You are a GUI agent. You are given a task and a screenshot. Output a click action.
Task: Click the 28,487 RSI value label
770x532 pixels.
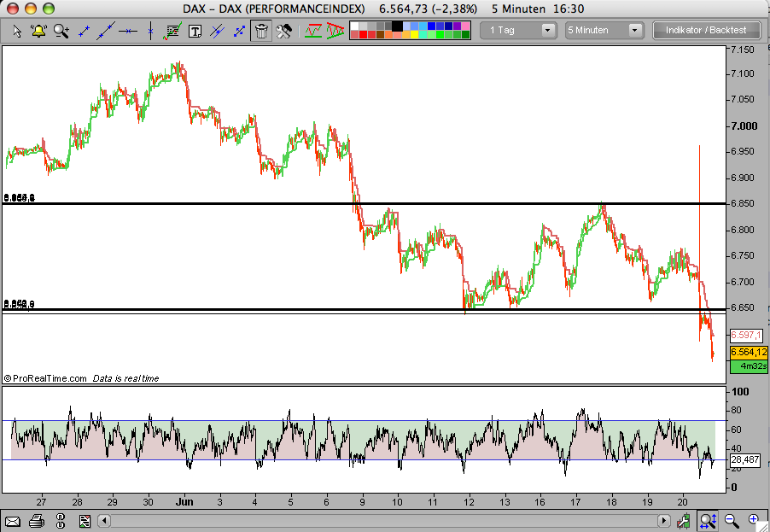tap(745, 460)
